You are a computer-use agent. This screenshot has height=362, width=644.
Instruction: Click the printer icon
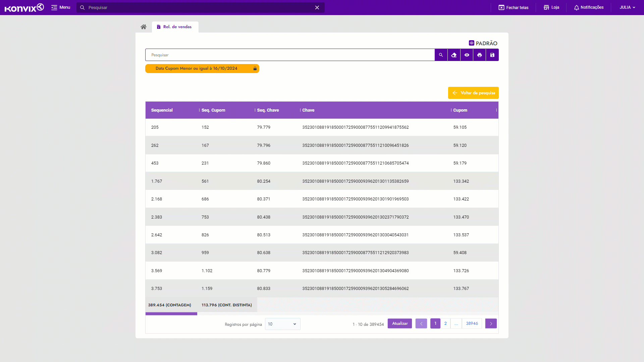tap(480, 55)
